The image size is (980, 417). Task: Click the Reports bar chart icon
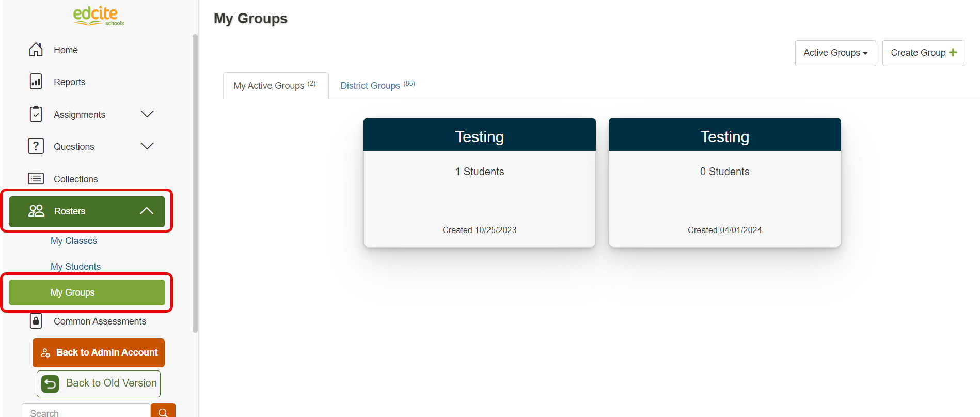tap(36, 82)
